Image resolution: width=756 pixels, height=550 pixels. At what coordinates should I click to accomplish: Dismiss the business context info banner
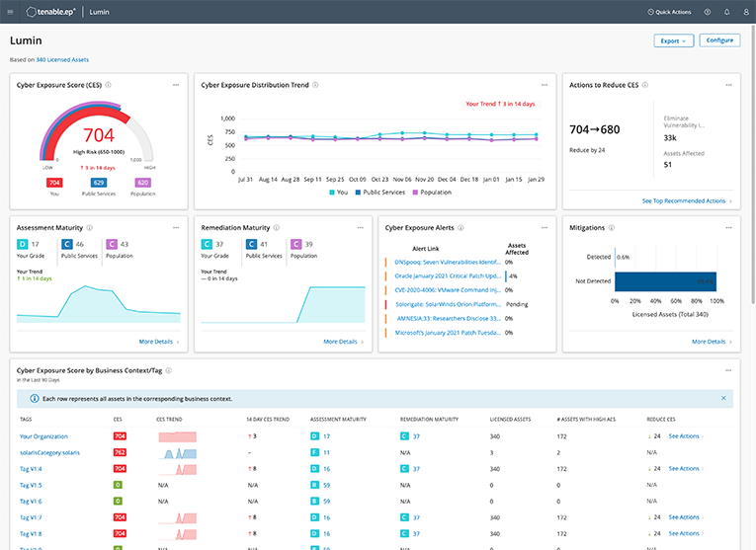pos(723,398)
